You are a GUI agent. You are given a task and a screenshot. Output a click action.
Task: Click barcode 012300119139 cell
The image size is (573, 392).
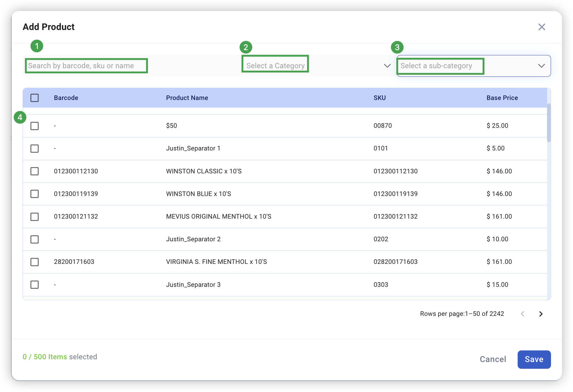(x=76, y=194)
